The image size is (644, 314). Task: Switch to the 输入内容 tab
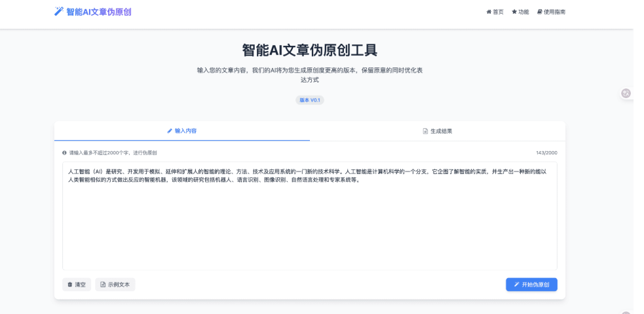pos(182,131)
